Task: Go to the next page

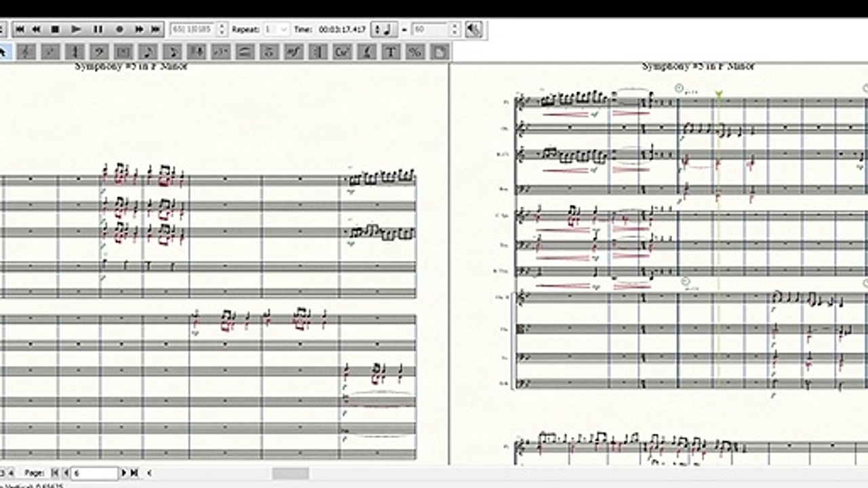Action: pos(124,472)
